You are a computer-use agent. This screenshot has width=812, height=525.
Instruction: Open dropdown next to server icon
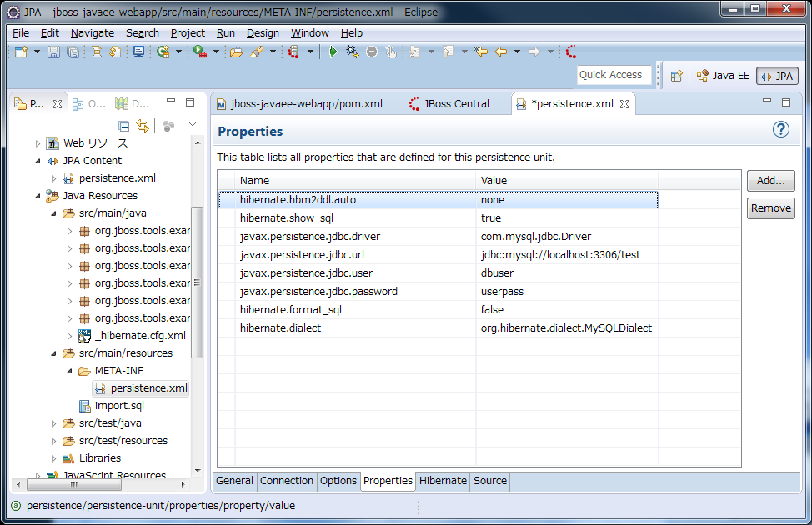(x=310, y=52)
